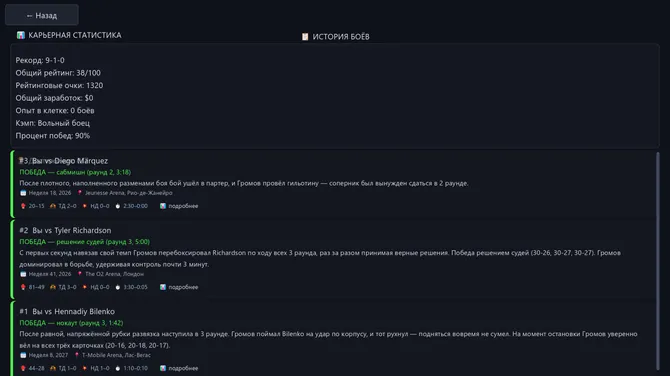Go back with the Назад button
Image resolution: width=670 pixels, height=376 pixels.
tap(42, 15)
